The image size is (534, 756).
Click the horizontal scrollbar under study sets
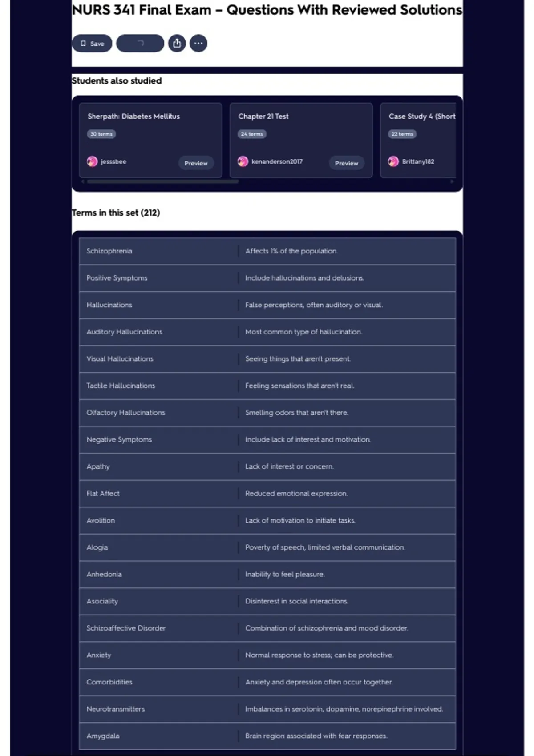pyautogui.click(x=163, y=181)
